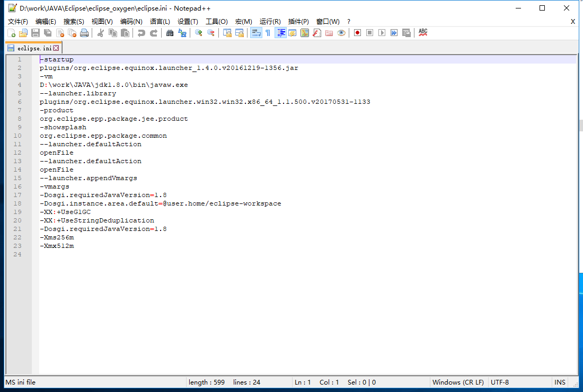Click the Save All toolbar icon
This screenshot has height=392, width=583.
(x=48, y=33)
